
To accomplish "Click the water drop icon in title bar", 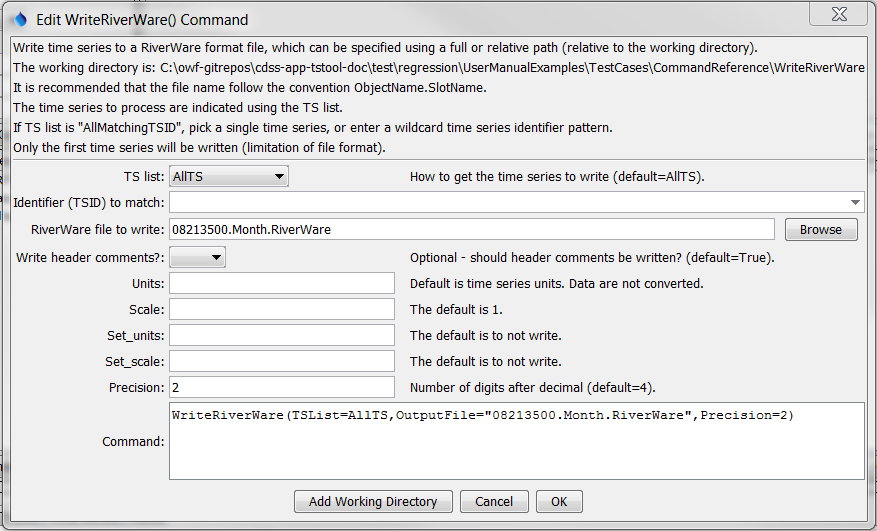I will [x=20, y=19].
